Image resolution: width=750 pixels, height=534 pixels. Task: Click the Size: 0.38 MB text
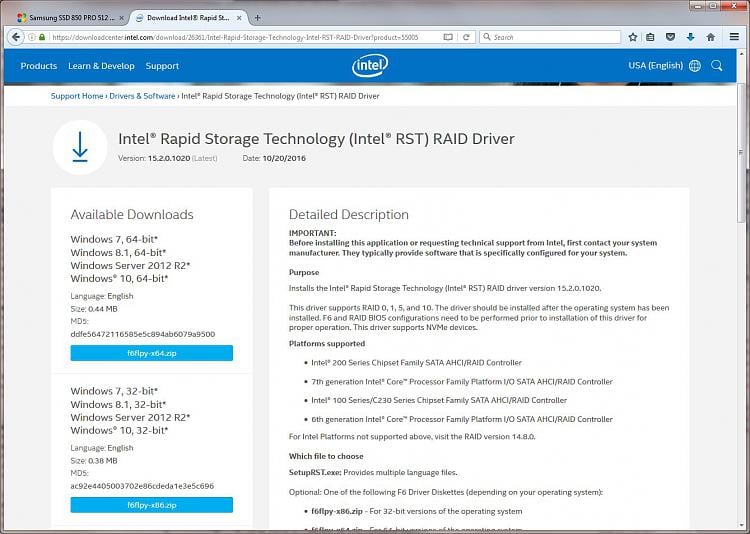(x=94, y=460)
